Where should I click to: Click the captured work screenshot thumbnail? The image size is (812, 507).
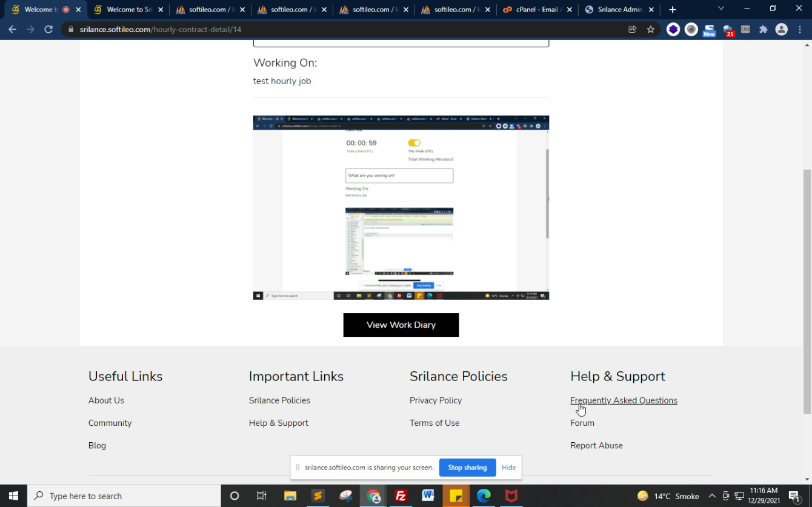(x=401, y=207)
